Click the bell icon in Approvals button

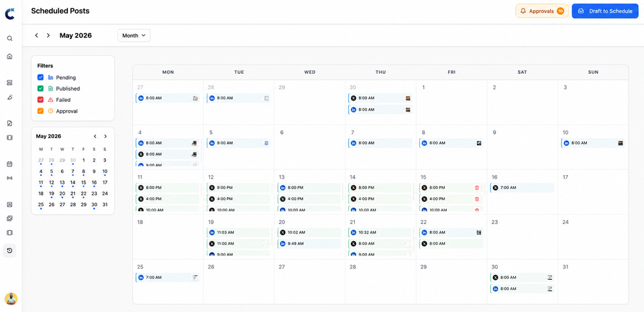523,11
